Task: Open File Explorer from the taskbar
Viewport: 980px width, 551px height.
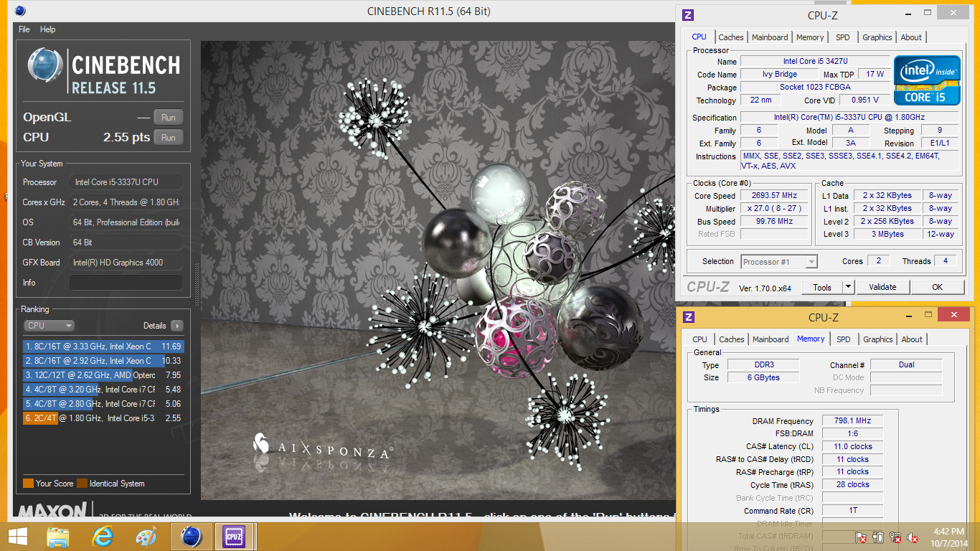Action: coord(58,537)
